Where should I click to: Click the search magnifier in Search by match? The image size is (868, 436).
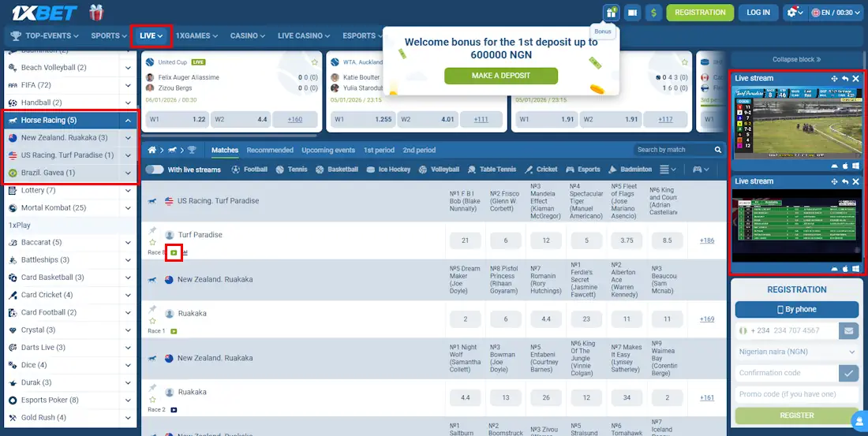coord(718,150)
